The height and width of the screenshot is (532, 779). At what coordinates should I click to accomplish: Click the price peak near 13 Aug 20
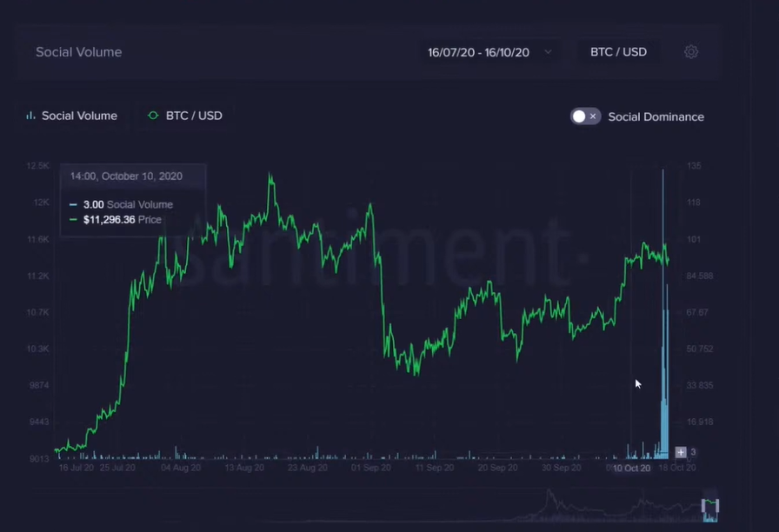270,176
